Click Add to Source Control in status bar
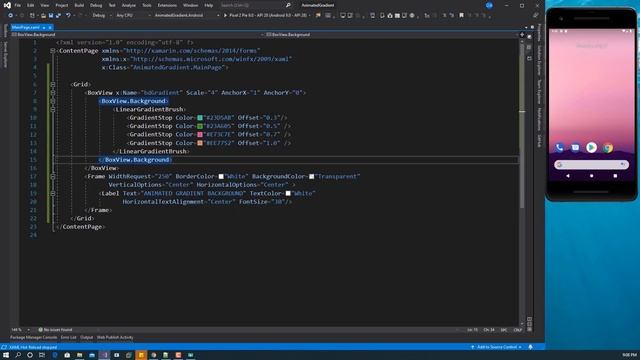 [496, 347]
